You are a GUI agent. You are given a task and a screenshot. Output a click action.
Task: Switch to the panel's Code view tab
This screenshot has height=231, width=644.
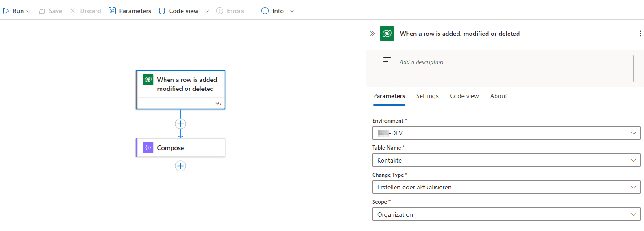[464, 96]
